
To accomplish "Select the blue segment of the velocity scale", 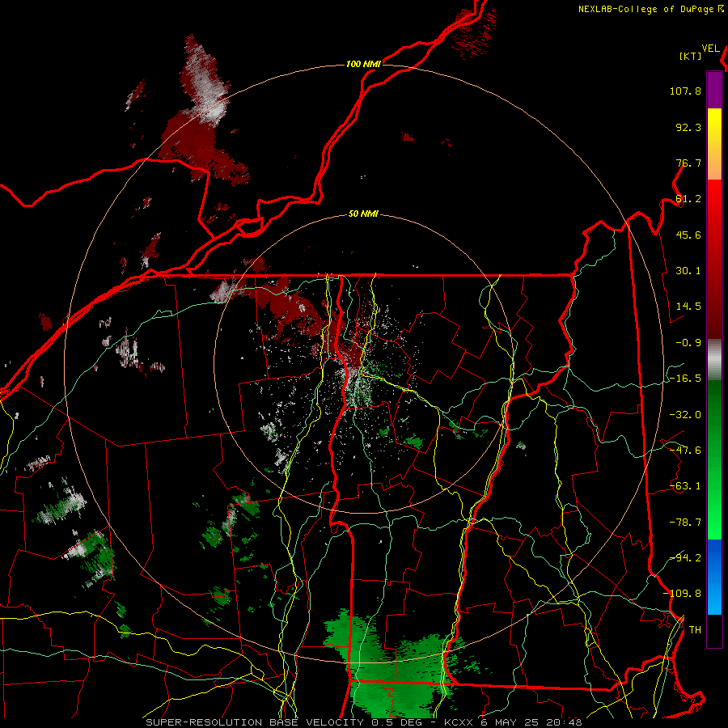I will (x=714, y=577).
